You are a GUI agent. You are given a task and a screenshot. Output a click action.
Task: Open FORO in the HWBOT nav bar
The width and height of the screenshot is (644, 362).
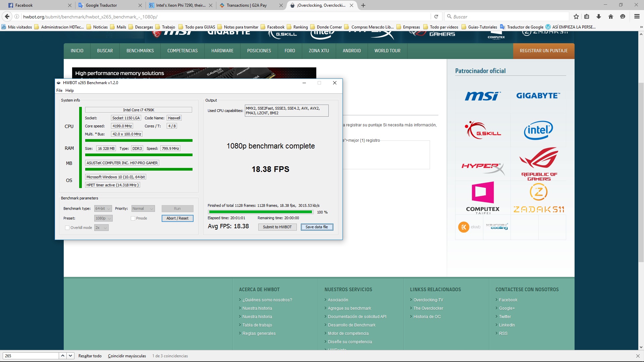click(290, 51)
